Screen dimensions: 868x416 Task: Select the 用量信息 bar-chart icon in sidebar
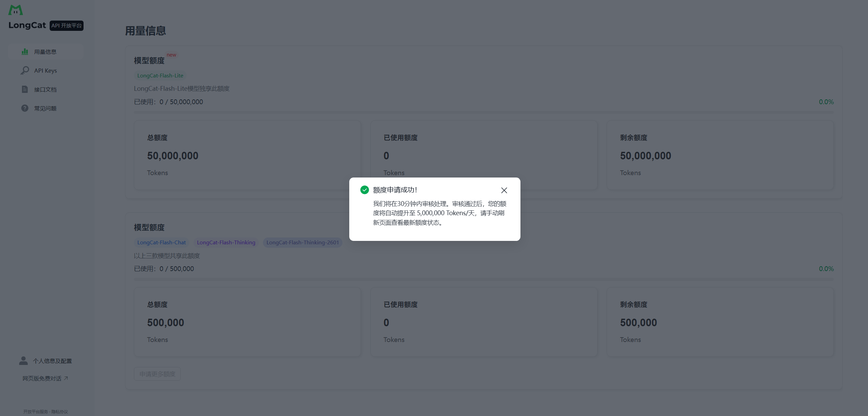pyautogui.click(x=25, y=51)
